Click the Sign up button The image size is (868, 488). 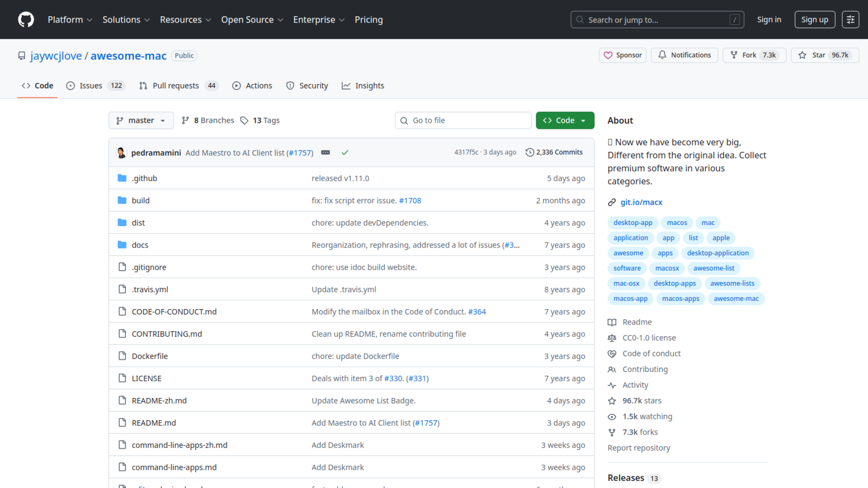815,20
